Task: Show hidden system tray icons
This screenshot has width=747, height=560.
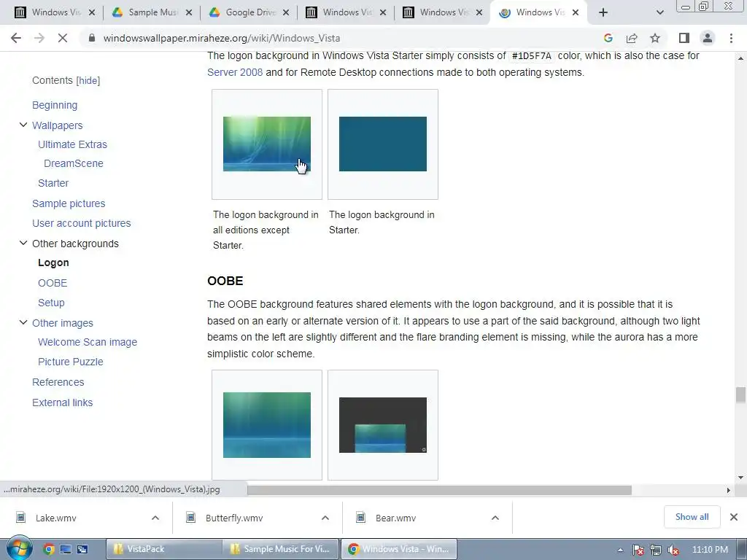Action: [x=620, y=550]
